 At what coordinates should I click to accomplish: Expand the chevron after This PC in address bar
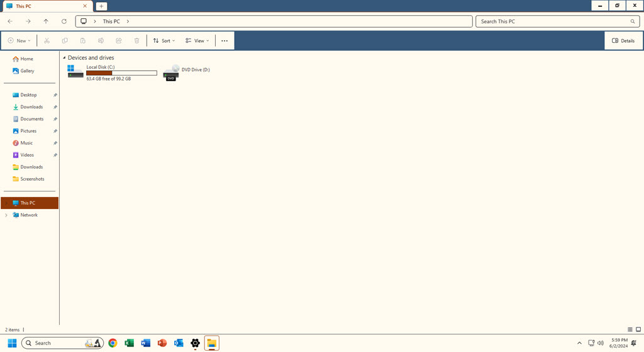[128, 21]
